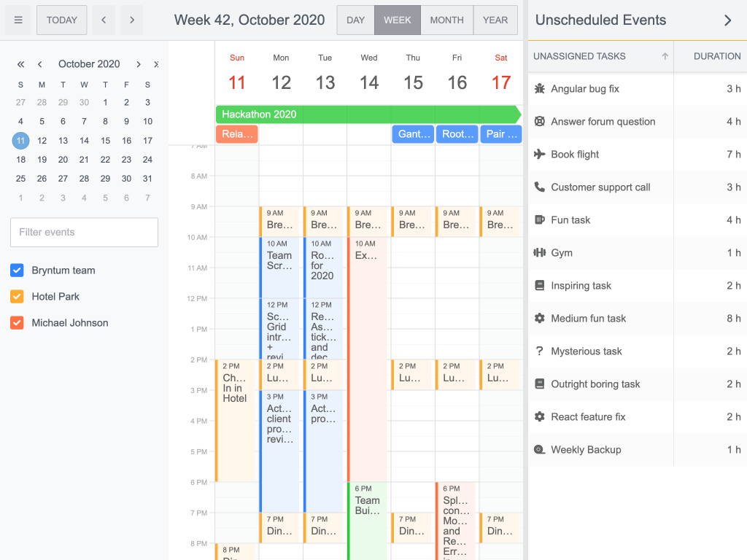
Task: Click the airplane icon next to Book flight
Action: pyautogui.click(x=539, y=155)
